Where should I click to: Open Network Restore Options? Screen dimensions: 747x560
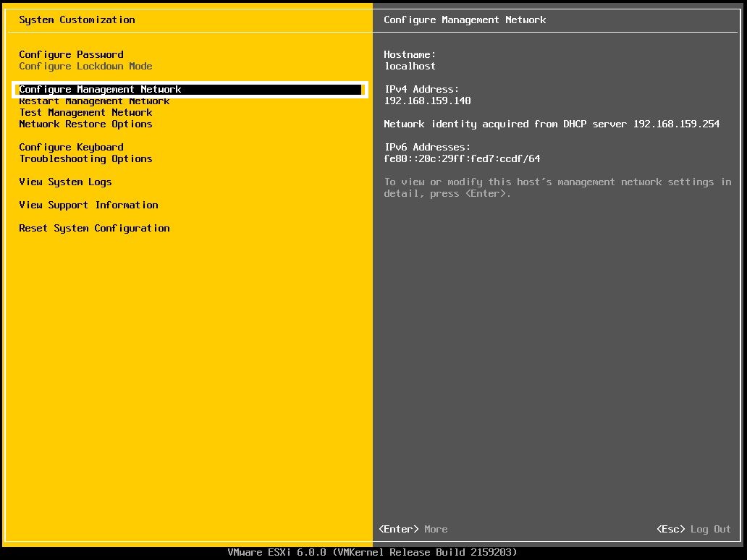tap(85, 124)
